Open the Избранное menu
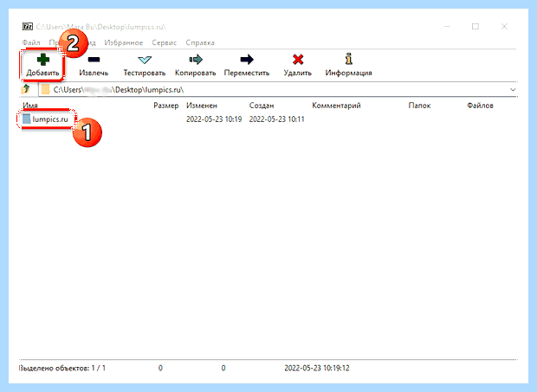Image resolution: width=537 pixels, height=392 pixels. click(x=124, y=42)
